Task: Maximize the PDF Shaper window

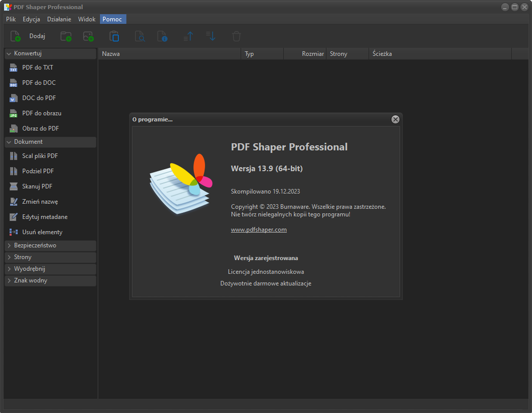Action: coord(514,7)
